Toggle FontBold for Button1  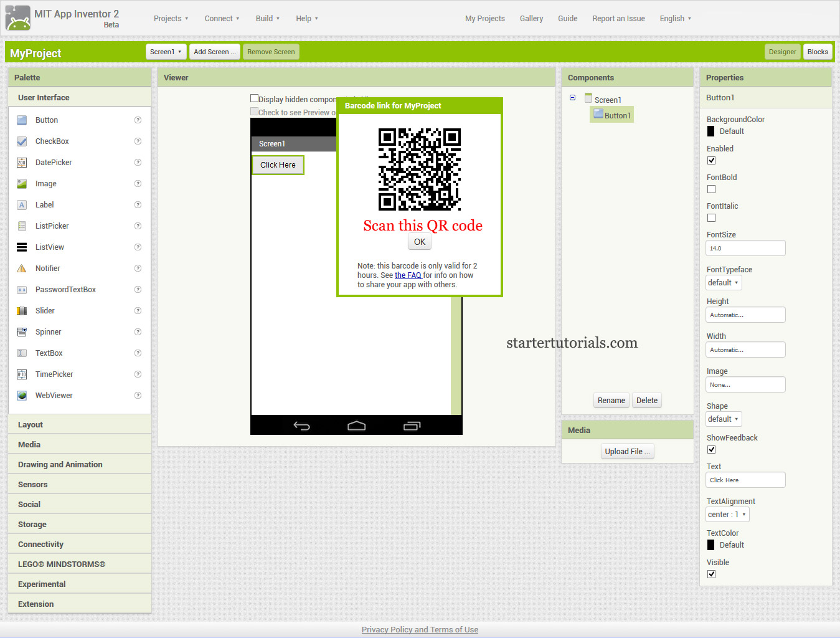711,189
